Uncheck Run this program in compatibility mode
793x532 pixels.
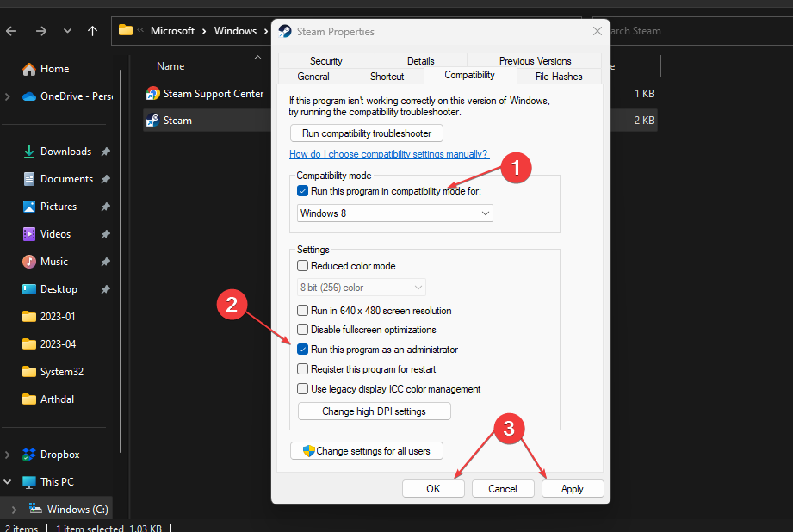(x=302, y=191)
